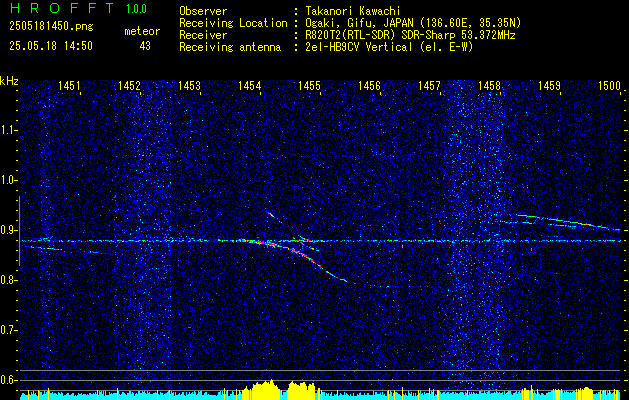
Task: Click the Ogaki, Gifu, JAPAN location text
Action: [413, 23]
